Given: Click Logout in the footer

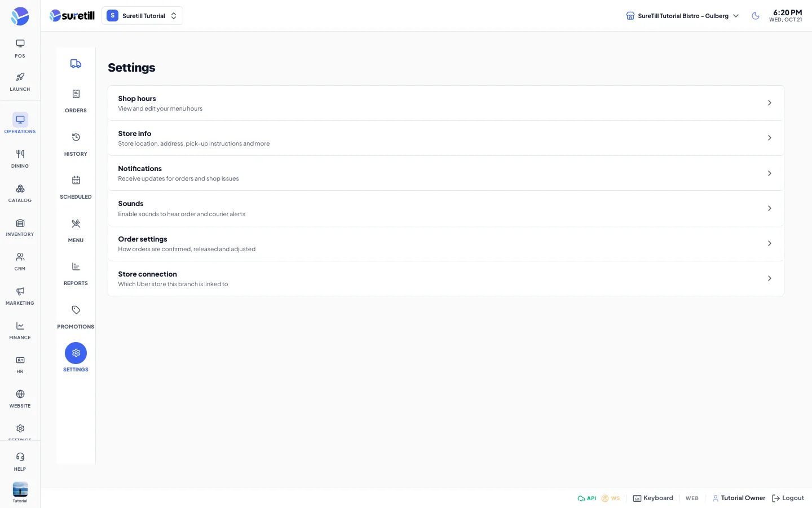Looking at the screenshot, I should tap(788, 498).
